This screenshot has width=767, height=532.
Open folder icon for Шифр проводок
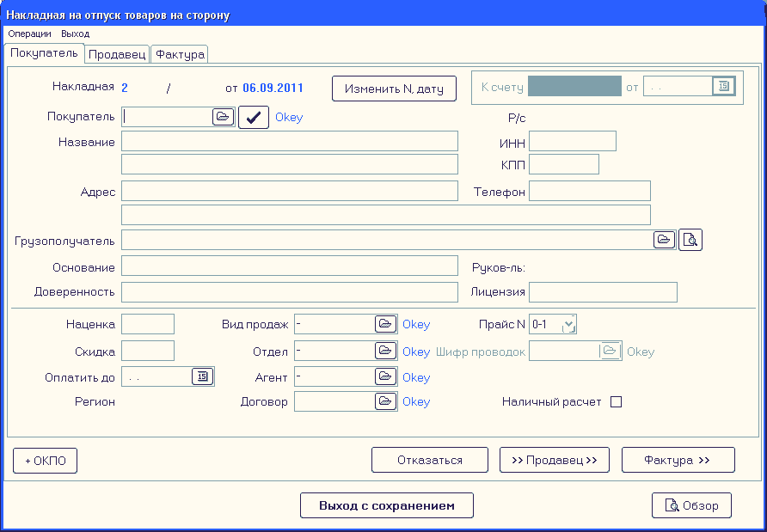(x=610, y=351)
